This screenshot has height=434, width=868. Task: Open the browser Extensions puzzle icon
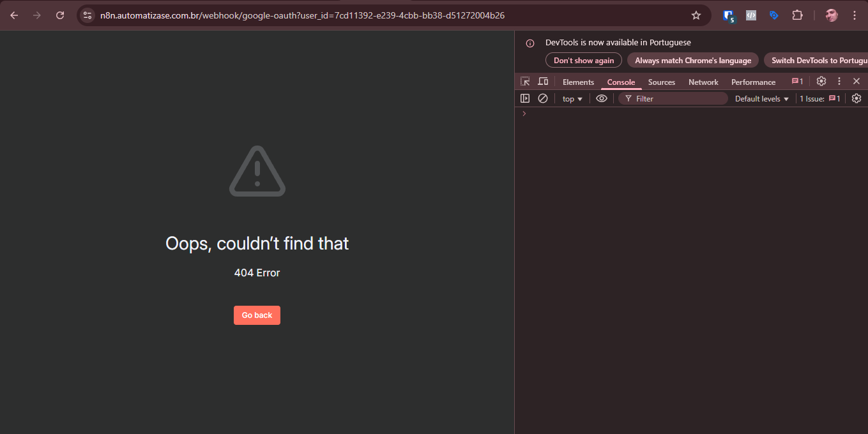797,15
